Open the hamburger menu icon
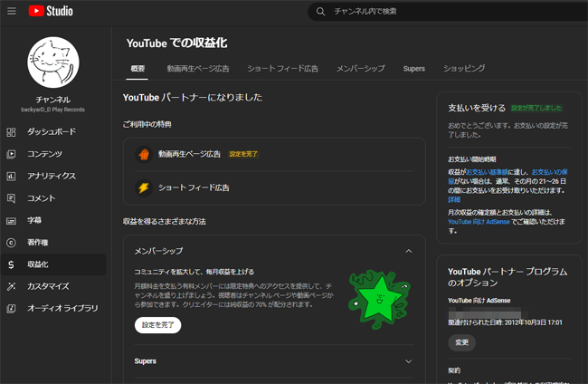The image size is (588, 384). tap(12, 11)
